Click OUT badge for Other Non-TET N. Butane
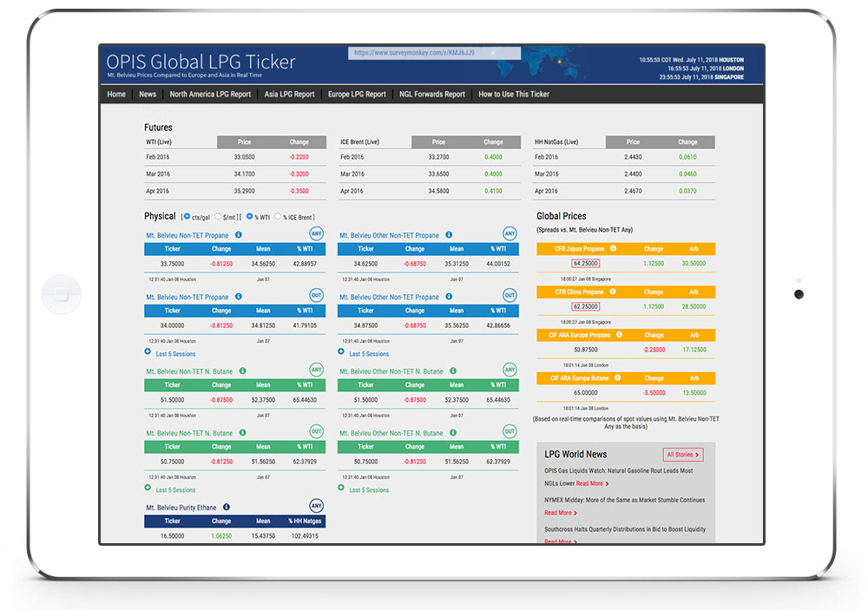 (x=510, y=431)
